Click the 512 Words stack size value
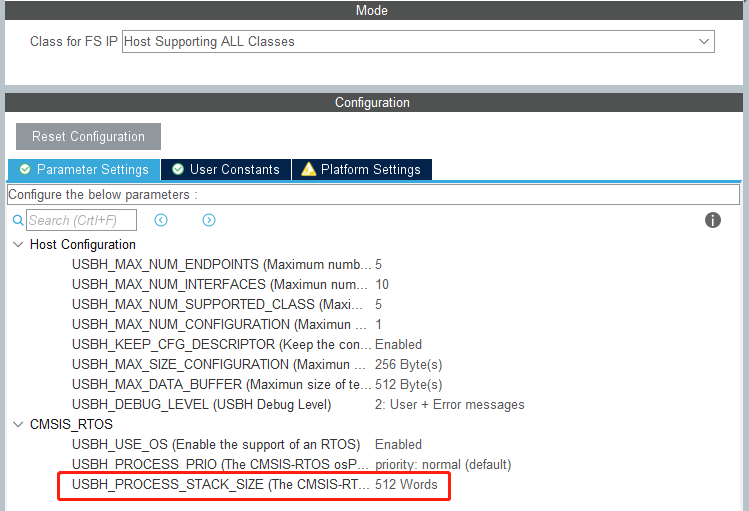 pyautogui.click(x=406, y=485)
